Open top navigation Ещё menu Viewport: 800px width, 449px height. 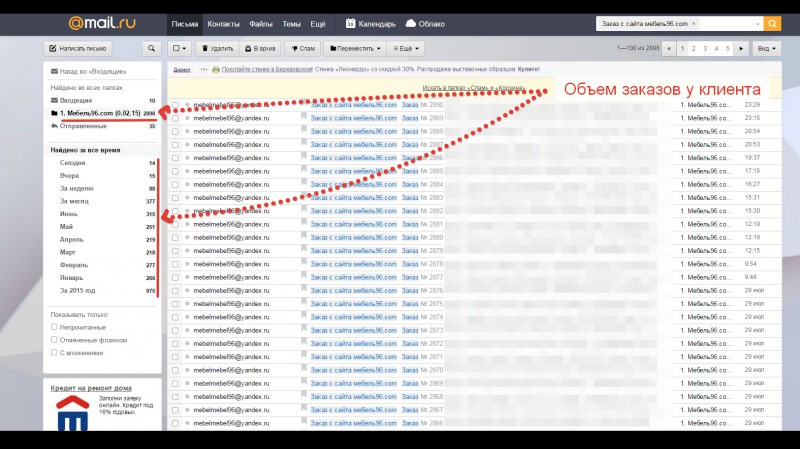point(318,23)
